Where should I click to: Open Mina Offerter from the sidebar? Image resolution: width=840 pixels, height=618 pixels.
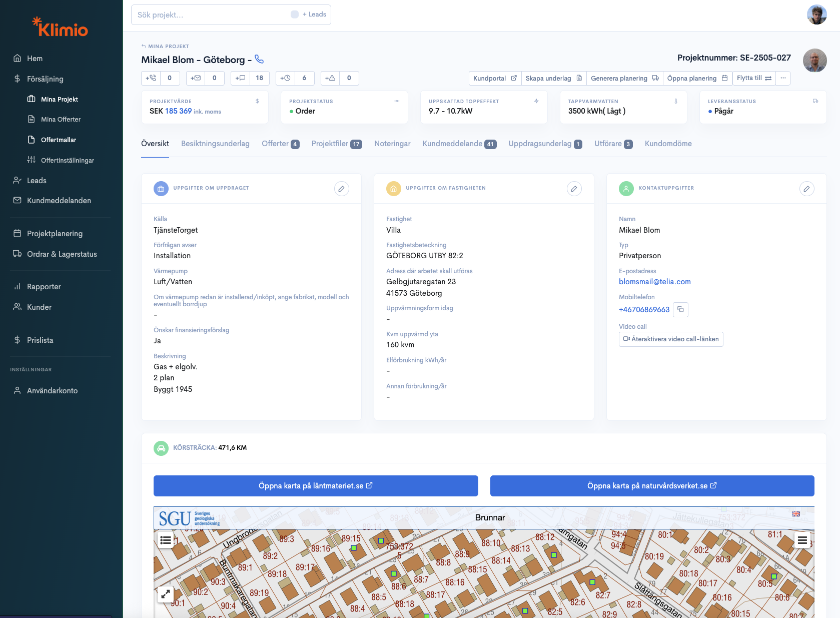tap(61, 119)
